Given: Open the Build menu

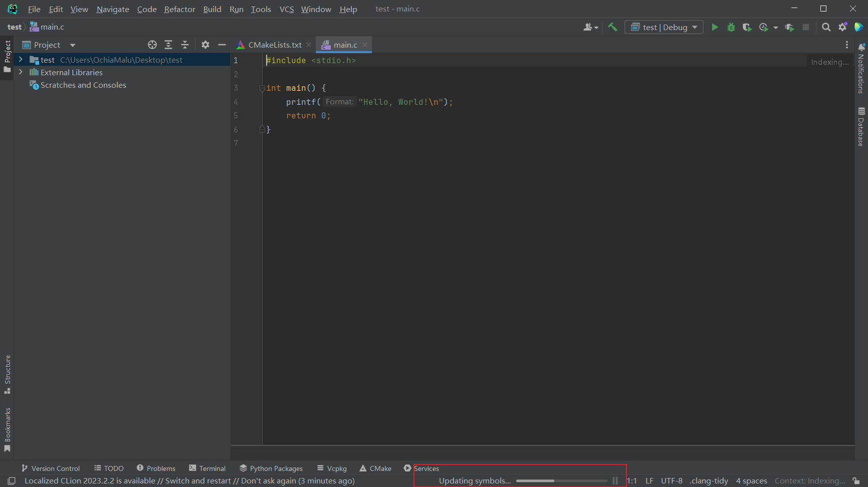Looking at the screenshot, I should point(212,9).
